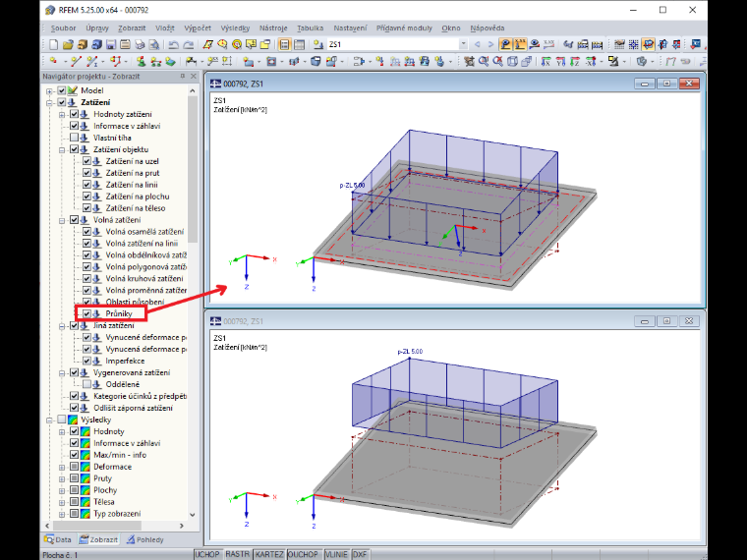747x560 pixels.
Task: Click the Print icon in toolbar
Action: coord(140,44)
